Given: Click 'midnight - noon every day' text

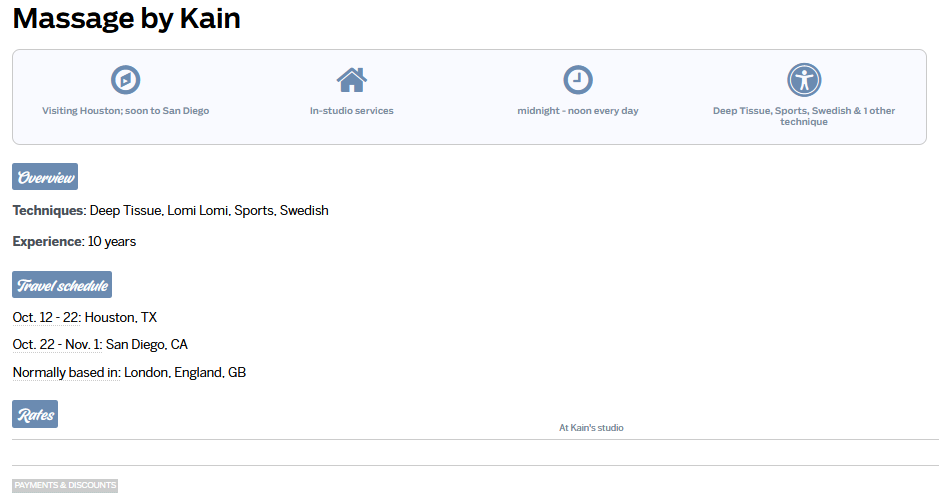Looking at the screenshot, I should tap(577, 111).
